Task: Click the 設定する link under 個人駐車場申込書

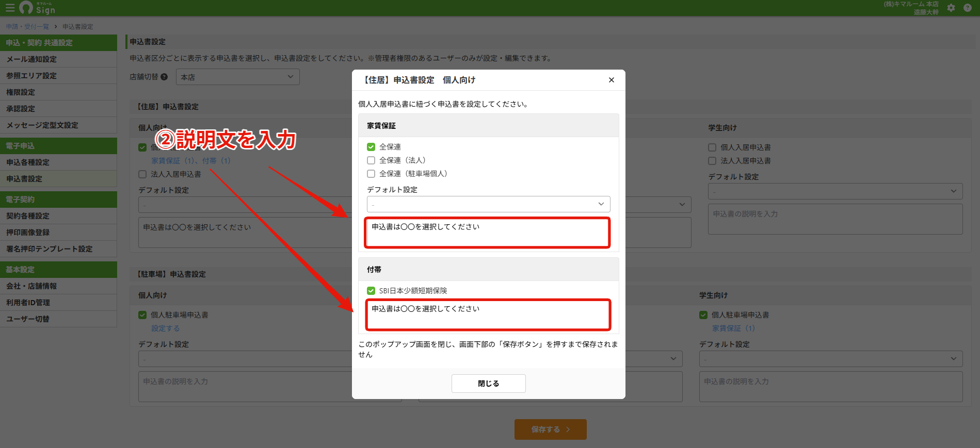Action: [x=166, y=328]
